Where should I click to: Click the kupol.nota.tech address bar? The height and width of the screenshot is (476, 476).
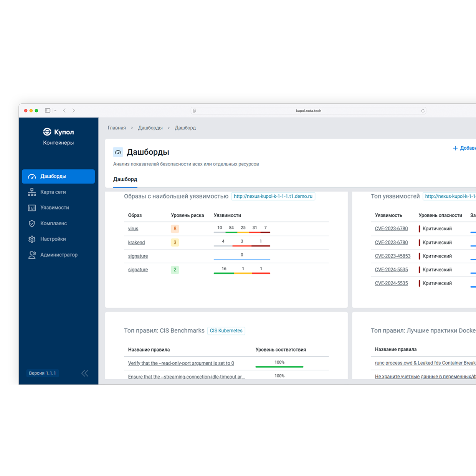coord(308,111)
